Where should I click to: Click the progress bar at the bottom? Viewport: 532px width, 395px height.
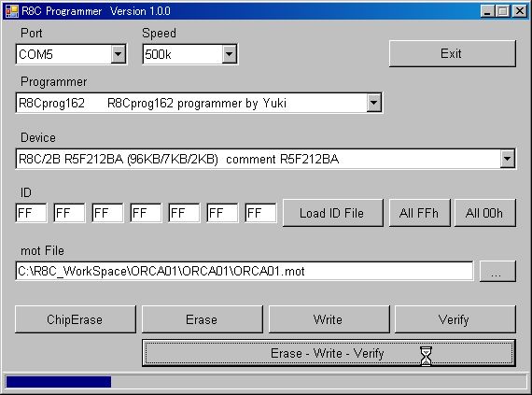click(266, 381)
